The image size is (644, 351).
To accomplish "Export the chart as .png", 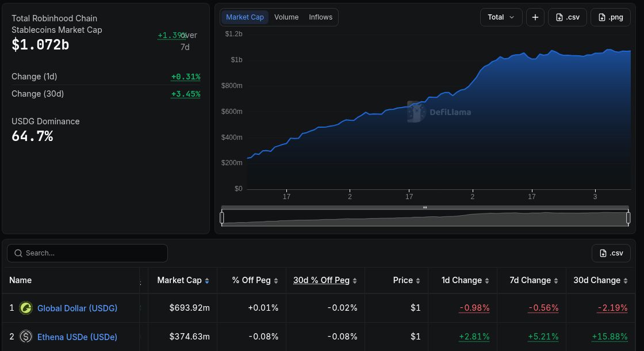I will tap(610, 17).
